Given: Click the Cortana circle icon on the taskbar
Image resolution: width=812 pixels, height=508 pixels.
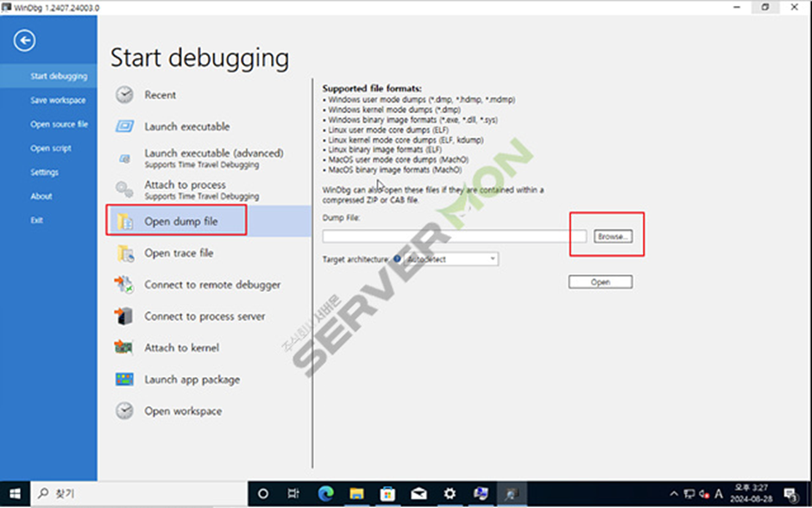Looking at the screenshot, I should pos(263,494).
